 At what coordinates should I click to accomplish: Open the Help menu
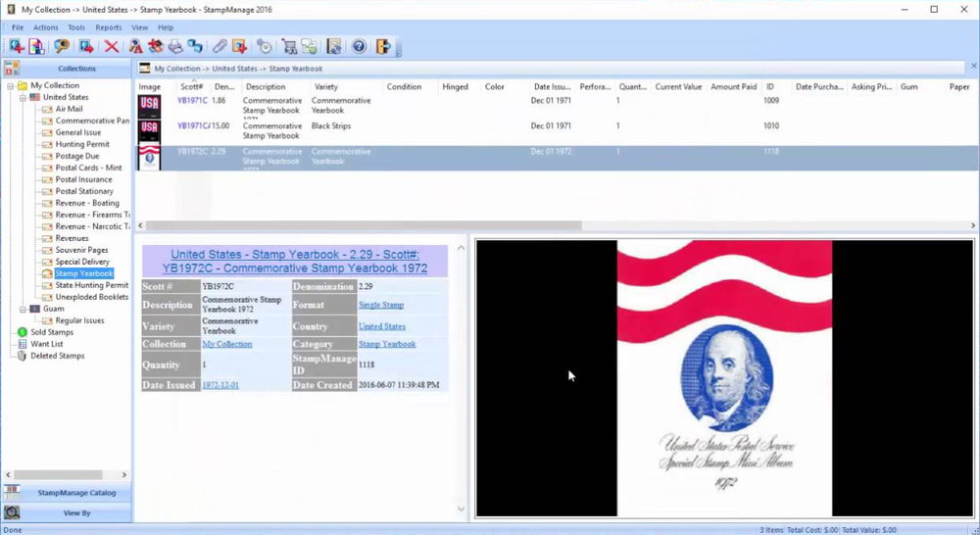[x=166, y=27]
